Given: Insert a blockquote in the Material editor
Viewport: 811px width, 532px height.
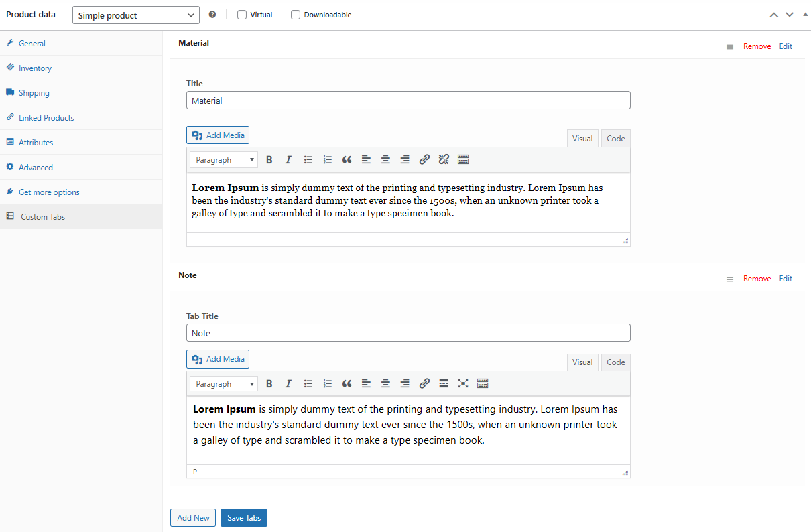Looking at the screenshot, I should (347, 160).
